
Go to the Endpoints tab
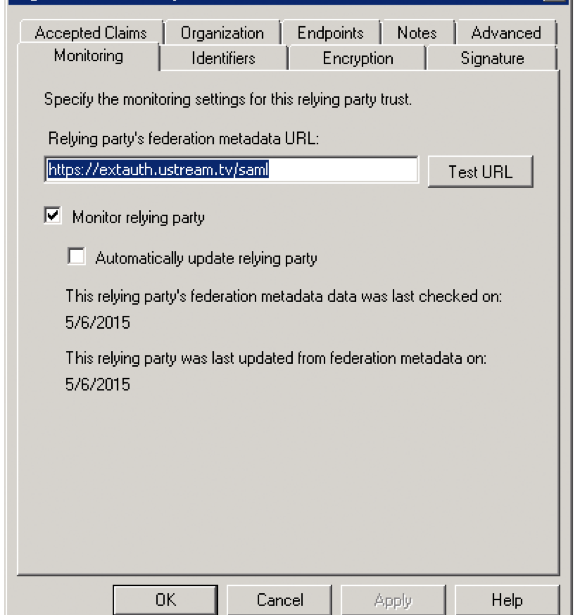click(x=330, y=33)
